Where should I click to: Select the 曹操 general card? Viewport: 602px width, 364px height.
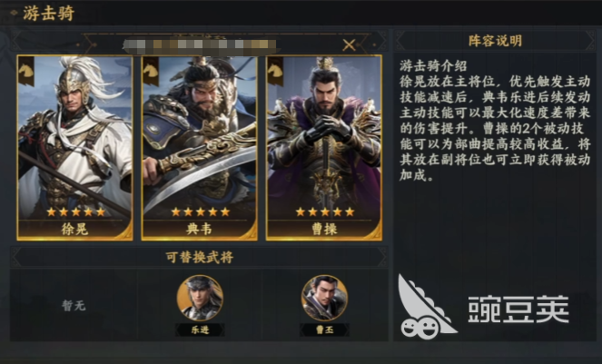[x=323, y=148]
